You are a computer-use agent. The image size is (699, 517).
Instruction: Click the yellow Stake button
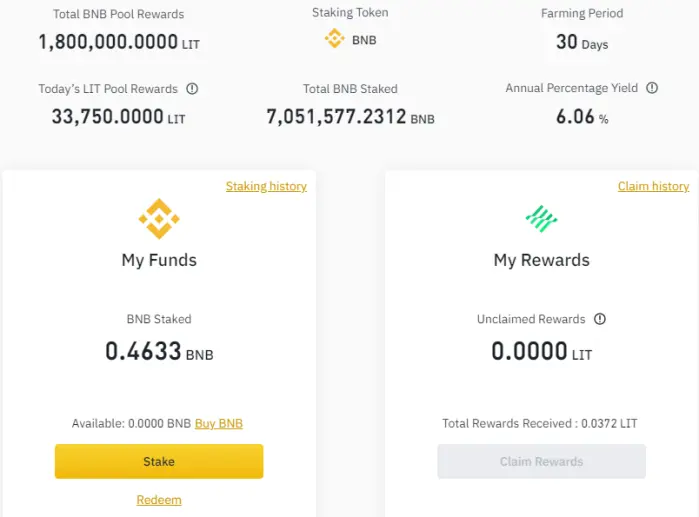coord(159,461)
